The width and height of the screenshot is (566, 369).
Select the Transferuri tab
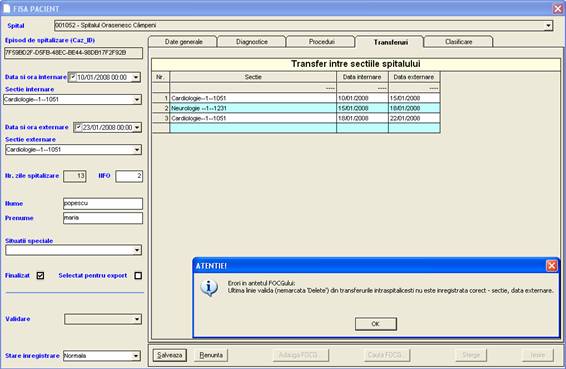390,42
